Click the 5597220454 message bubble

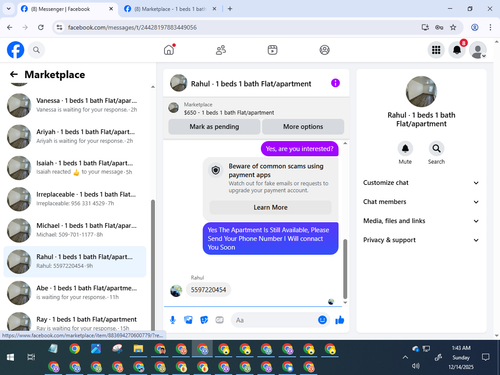(208, 290)
